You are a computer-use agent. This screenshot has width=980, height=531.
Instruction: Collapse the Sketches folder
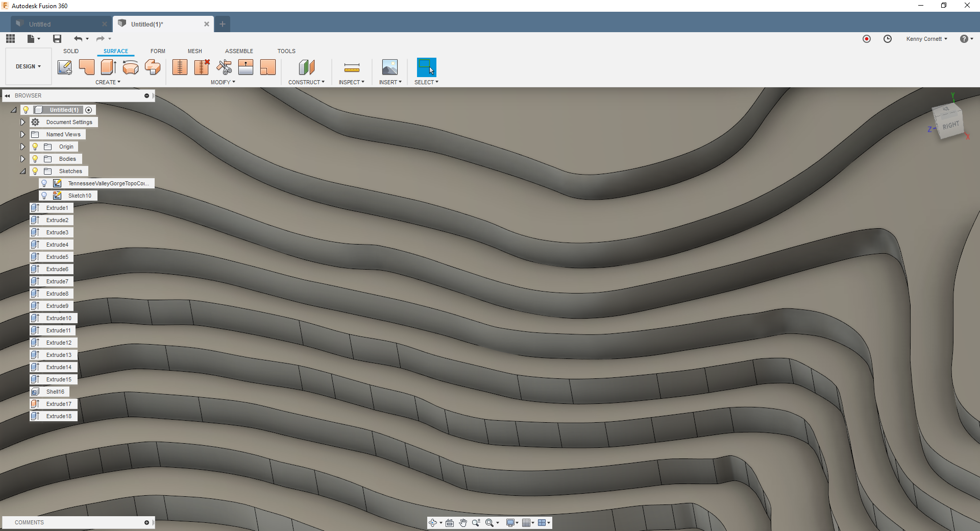click(x=22, y=171)
